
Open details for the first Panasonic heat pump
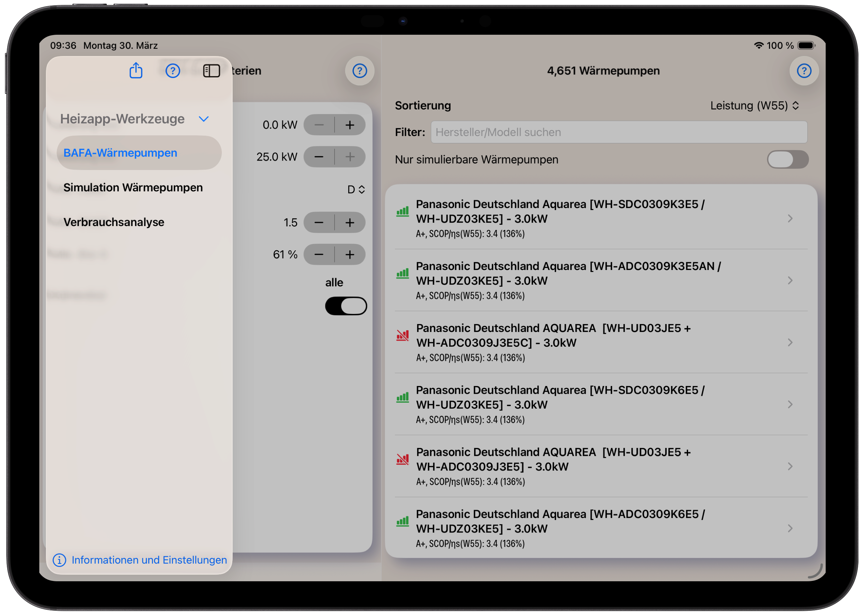click(599, 218)
